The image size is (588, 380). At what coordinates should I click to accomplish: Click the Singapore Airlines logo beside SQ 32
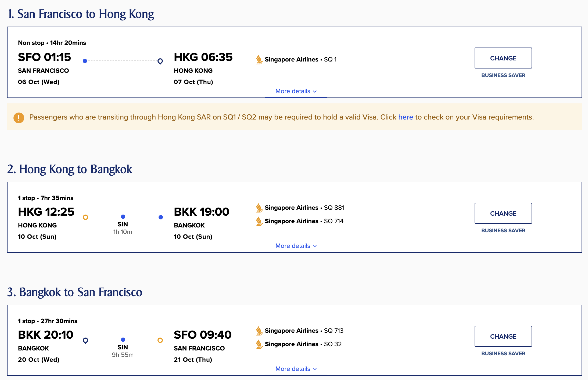point(259,344)
